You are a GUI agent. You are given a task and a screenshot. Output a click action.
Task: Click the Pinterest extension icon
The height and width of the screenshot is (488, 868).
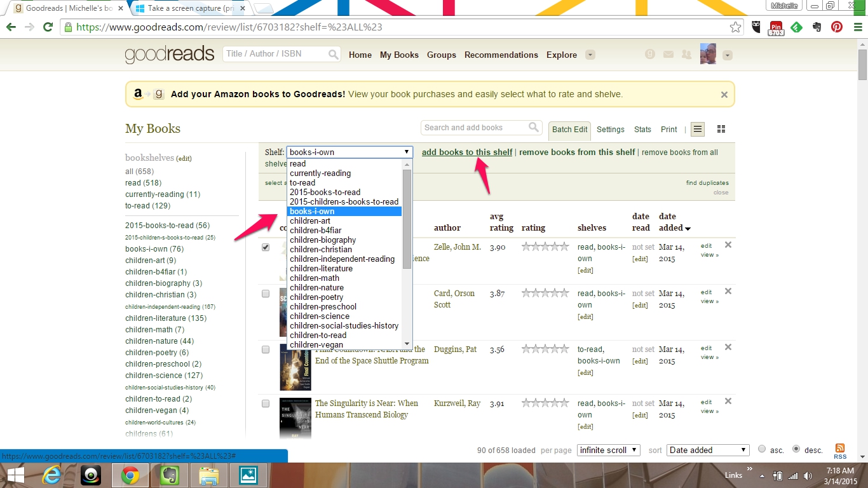(x=837, y=27)
